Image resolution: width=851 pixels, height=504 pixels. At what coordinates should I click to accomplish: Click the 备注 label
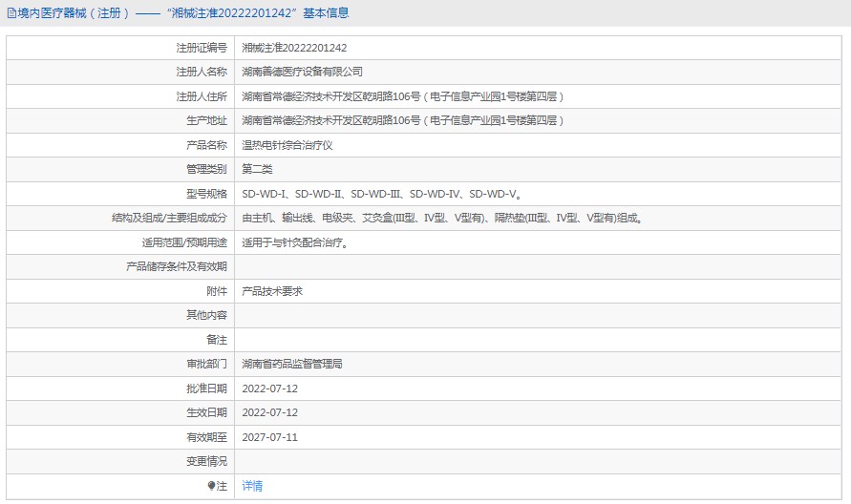(x=217, y=340)
